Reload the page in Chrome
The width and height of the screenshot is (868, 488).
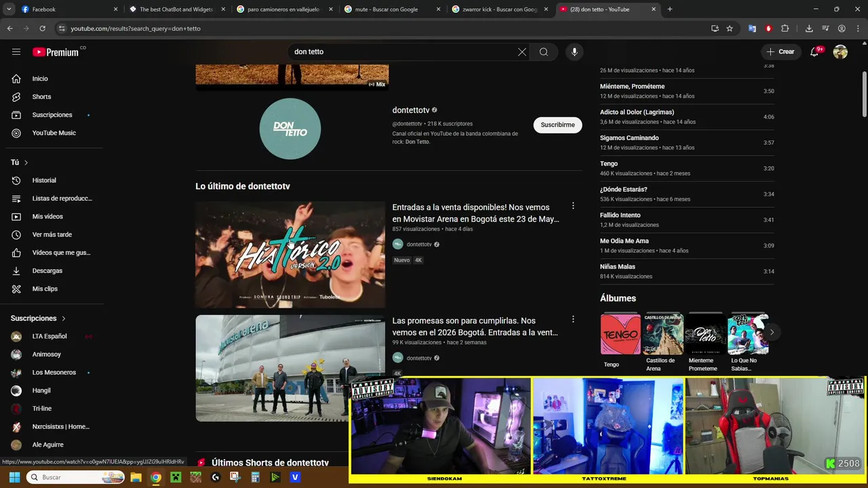[x=42, y=28]
